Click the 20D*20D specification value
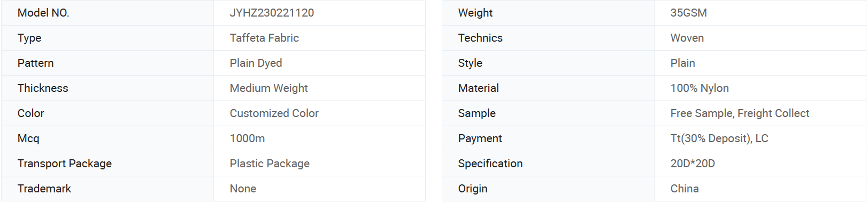Screen dimensions: 868x202 pos(693,164)
